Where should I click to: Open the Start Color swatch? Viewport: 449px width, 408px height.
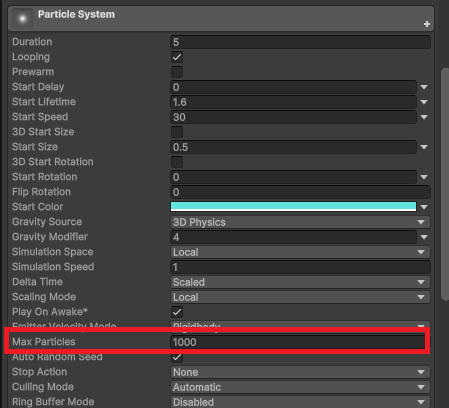tap(293, 207)
